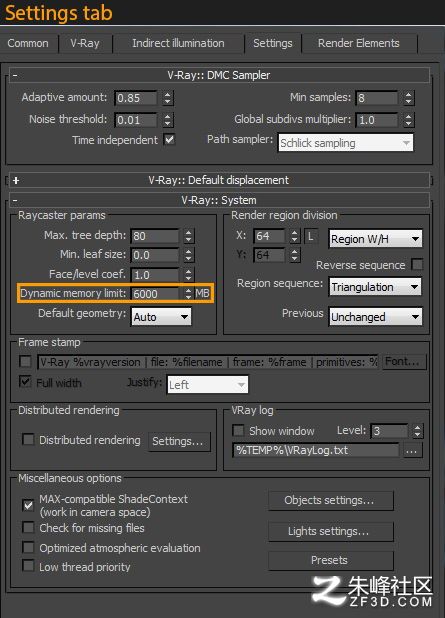The width and height of the screenshot is (445, 618).
Task: Click the Adaptive amount field
Action: click(136, 98)
